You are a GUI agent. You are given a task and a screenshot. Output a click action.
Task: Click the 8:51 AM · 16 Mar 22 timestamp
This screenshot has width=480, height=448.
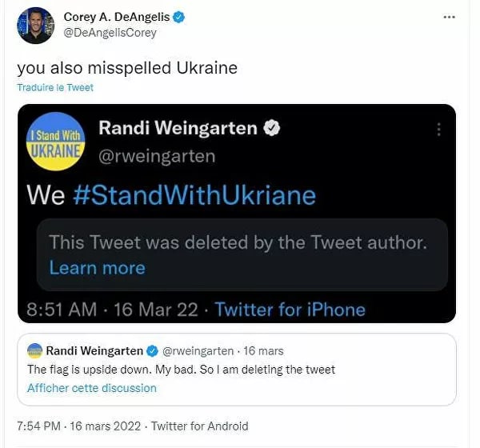[113, 310]
